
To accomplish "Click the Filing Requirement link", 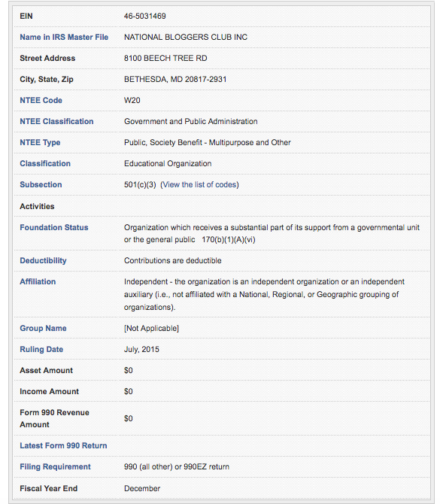I will [55, 466].
